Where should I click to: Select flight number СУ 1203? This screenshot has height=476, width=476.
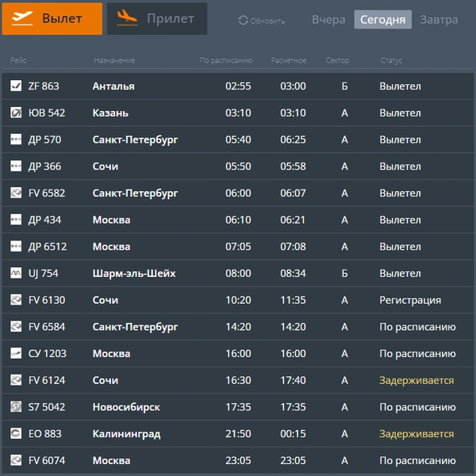point(48,353)
